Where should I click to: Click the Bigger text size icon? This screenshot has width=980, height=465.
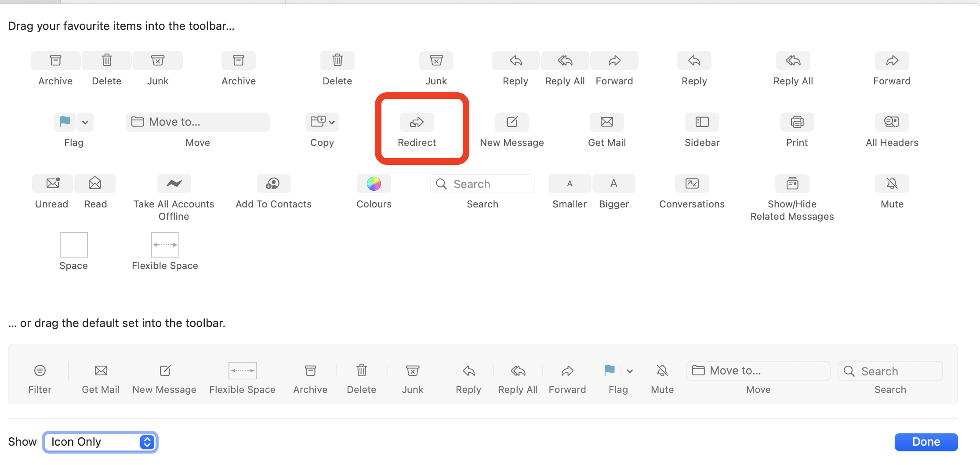(x=614, y=183)
